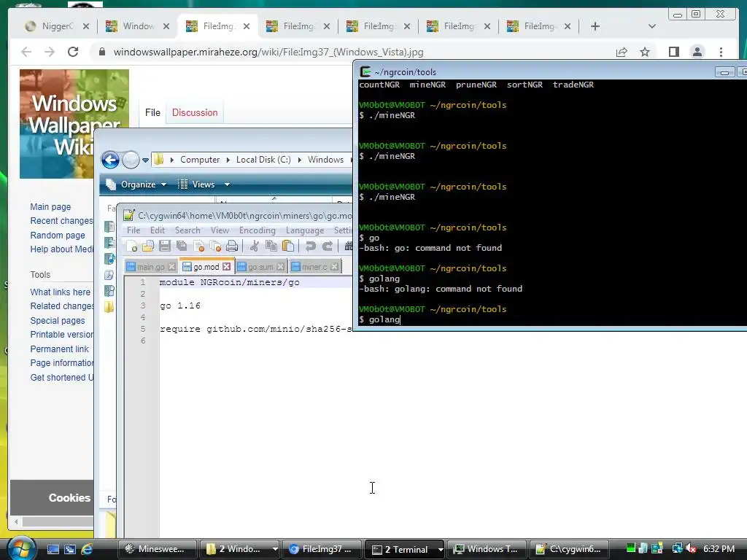
Task: Click the Notepad++ Save All icon
Action: coord(182,246)
